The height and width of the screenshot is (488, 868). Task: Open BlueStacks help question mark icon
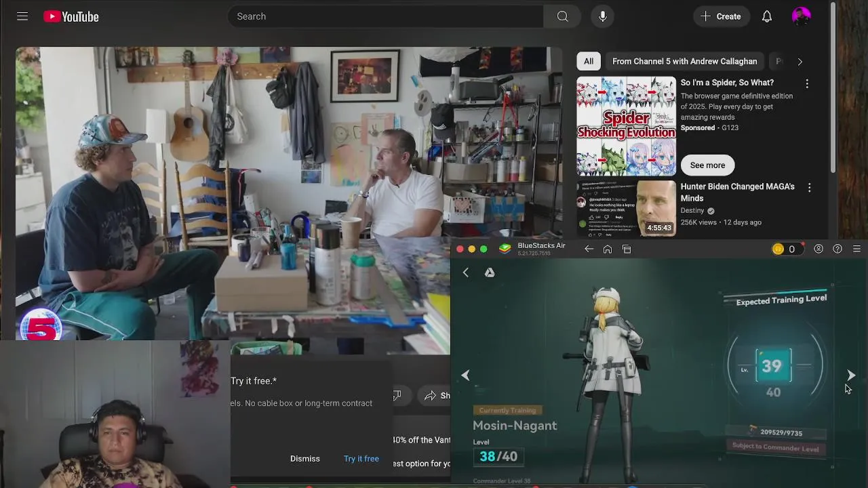837,249
